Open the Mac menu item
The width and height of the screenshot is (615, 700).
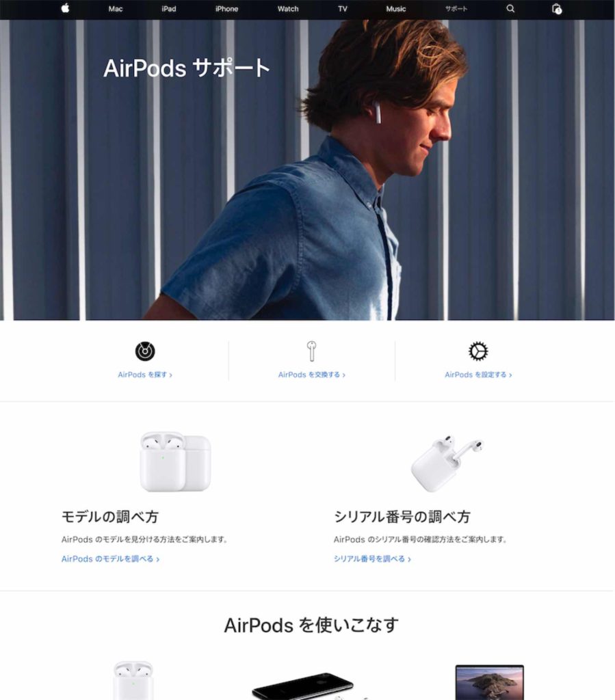pos(115,8)
